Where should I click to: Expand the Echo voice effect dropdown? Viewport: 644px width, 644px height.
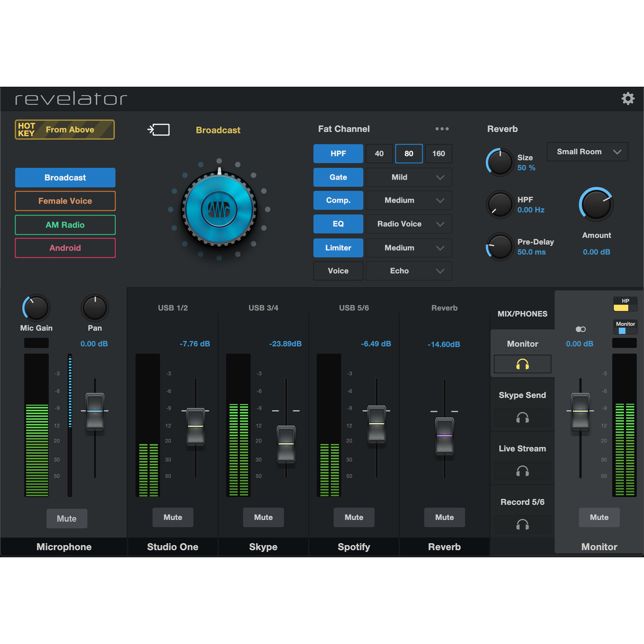[409, 271]
